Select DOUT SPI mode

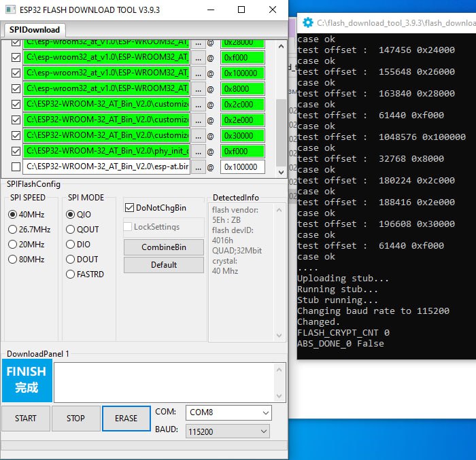pyautogui.click(x=70, y=260)
